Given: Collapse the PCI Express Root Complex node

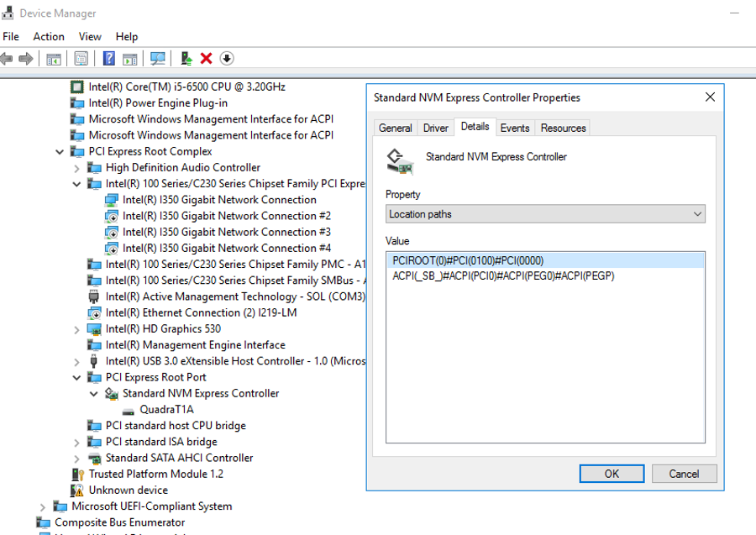Looking at the screenshot, I should 60,152.
